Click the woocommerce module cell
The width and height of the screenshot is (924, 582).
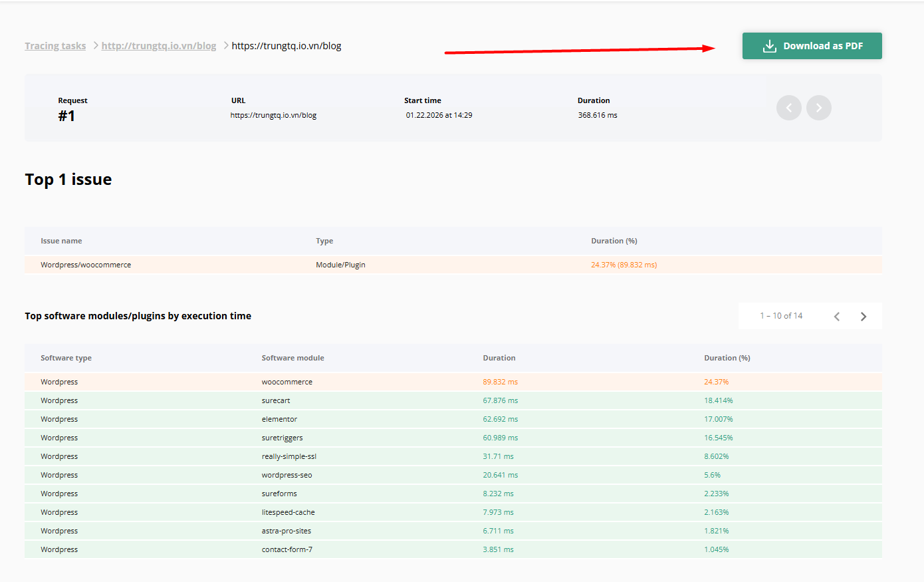287,382
